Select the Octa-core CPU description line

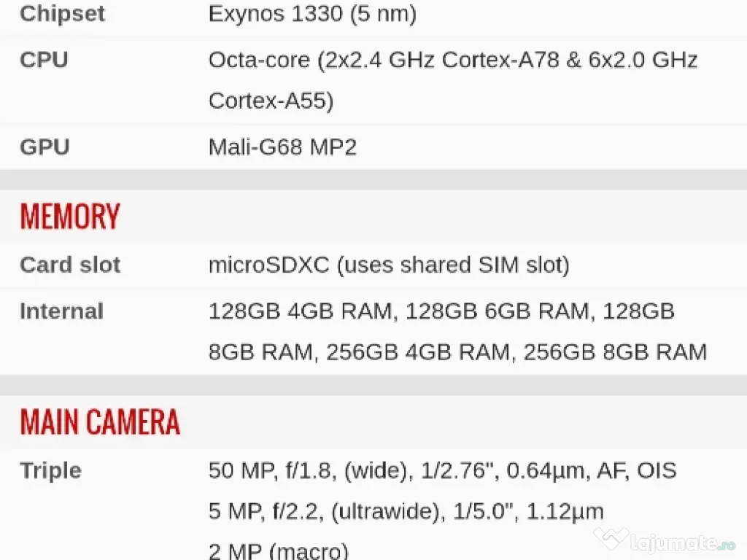(x=453, y=60)
